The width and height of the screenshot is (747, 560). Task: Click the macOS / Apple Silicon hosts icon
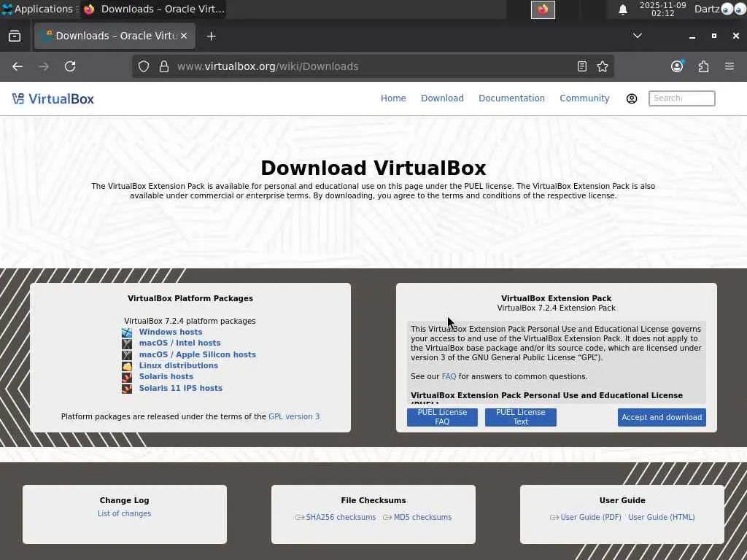pos(127,355)
